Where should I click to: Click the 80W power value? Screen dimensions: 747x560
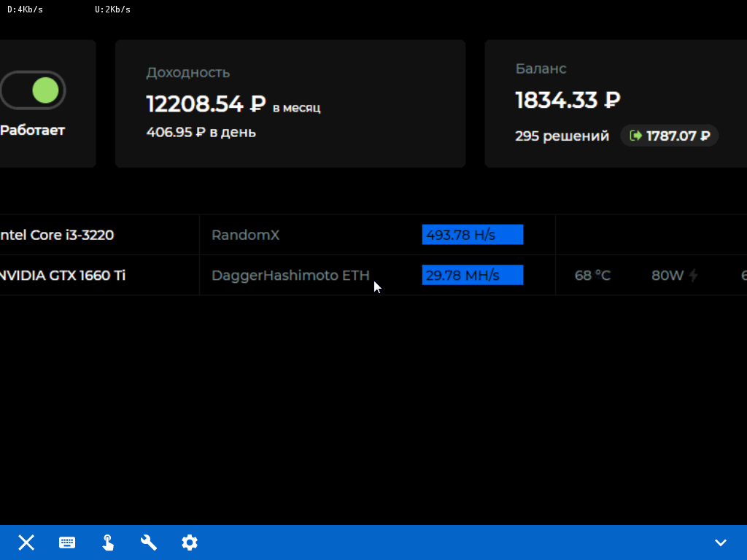tap(667, 275)
